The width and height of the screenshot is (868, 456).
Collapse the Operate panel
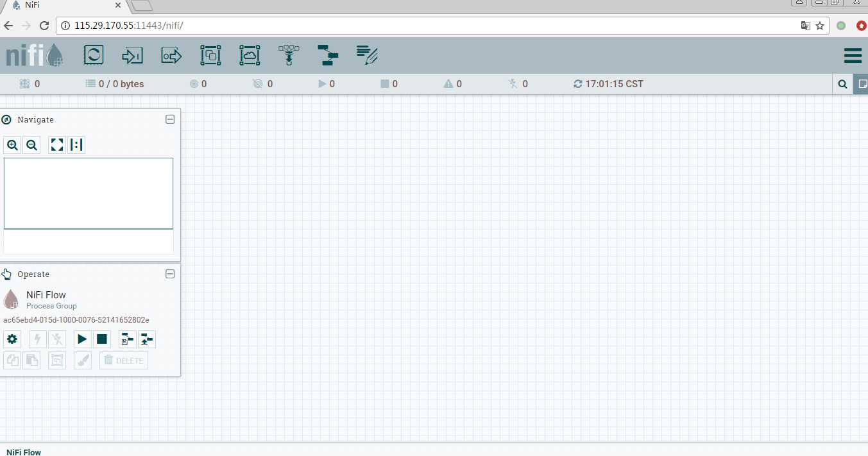(170, 274)
